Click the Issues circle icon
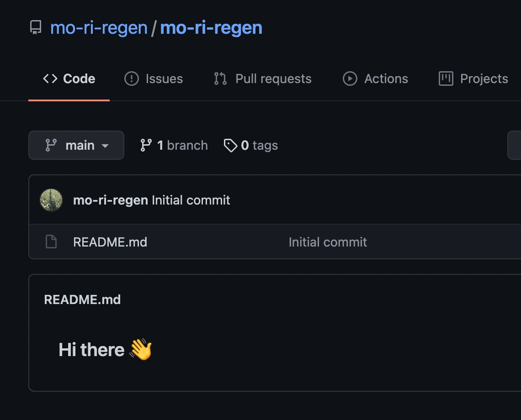The width and height of the screenshot is (521, 420). [132, 79]
